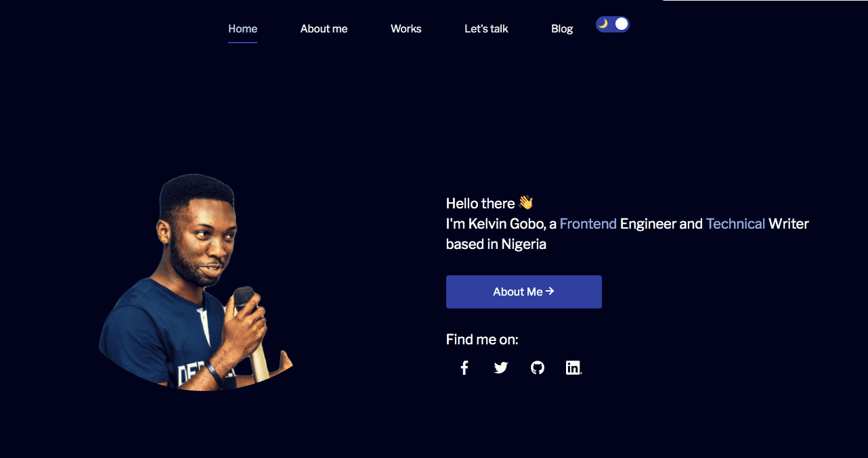This screenshot has width=868, height=458.
Task: Open the Blog nav link
Action: (x=562, y=28)
